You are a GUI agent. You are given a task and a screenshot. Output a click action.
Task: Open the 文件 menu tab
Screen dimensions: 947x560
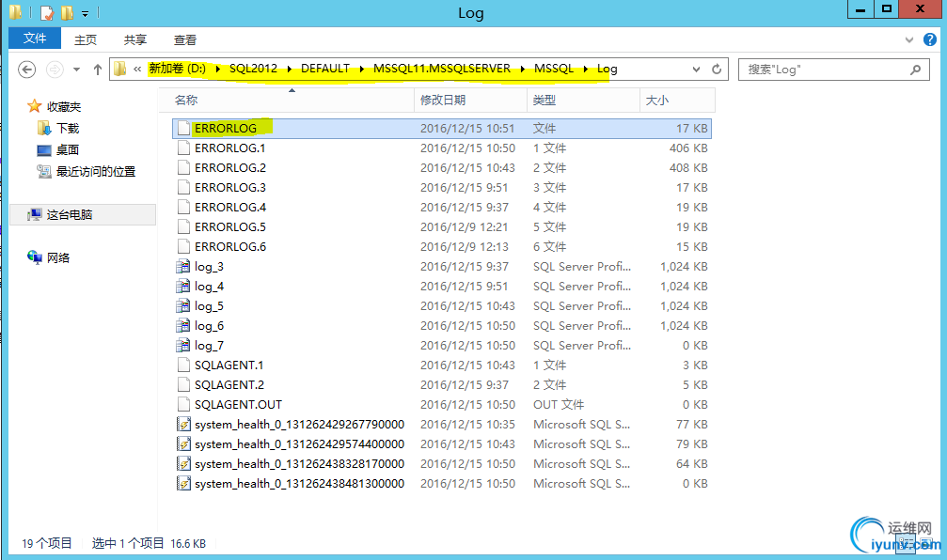pyautogui.click(x=35, y=38)
